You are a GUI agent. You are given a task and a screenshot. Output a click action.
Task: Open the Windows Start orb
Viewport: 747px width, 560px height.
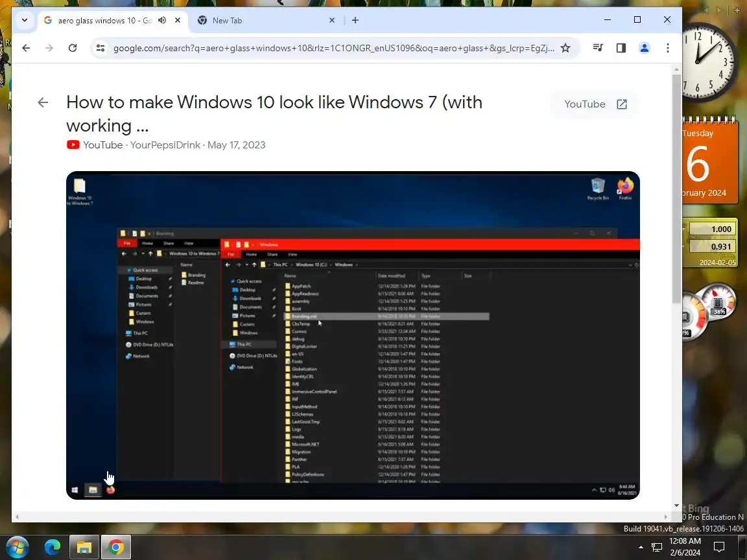point(17,547)
